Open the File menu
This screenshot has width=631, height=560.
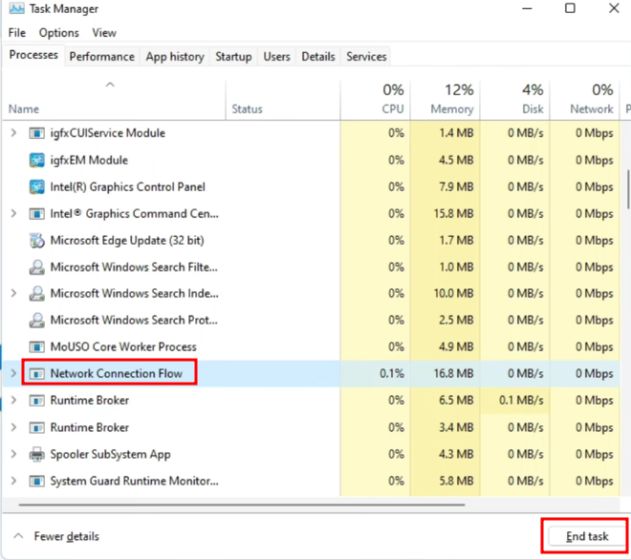click(17, 33)
